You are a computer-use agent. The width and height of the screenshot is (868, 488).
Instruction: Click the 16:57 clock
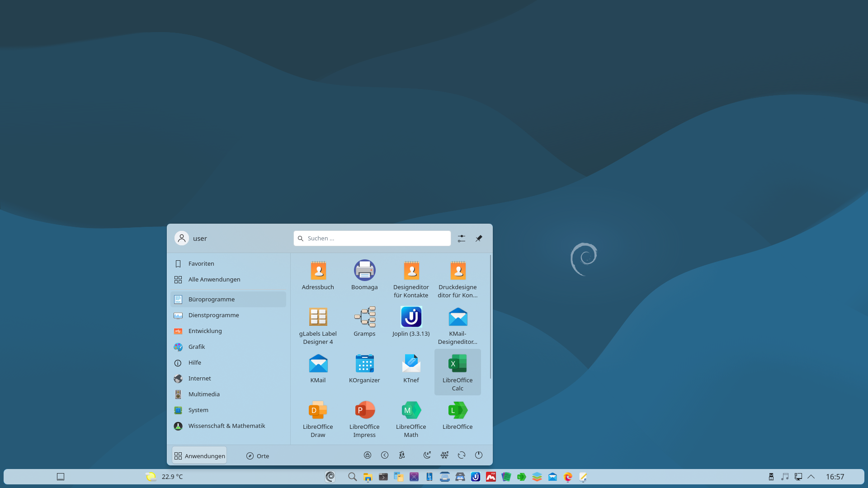pyautogui.click(x=835, y=476)
